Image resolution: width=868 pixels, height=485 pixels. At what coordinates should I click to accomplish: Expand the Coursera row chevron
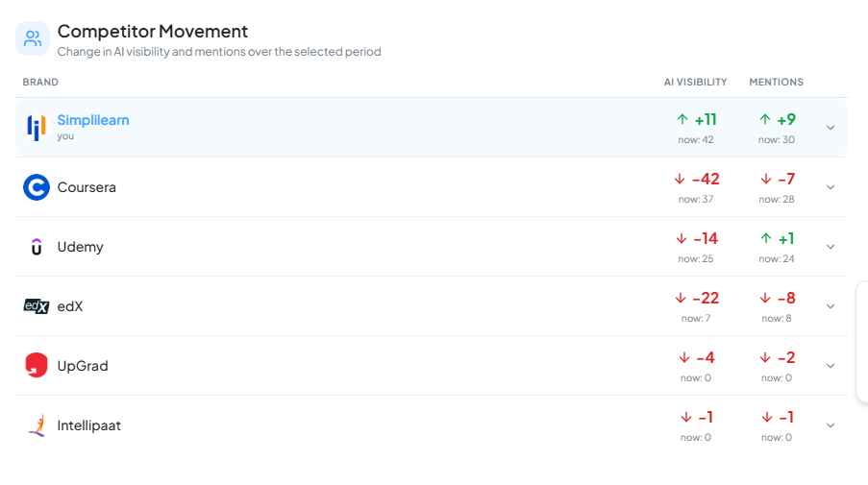point(831,187)
